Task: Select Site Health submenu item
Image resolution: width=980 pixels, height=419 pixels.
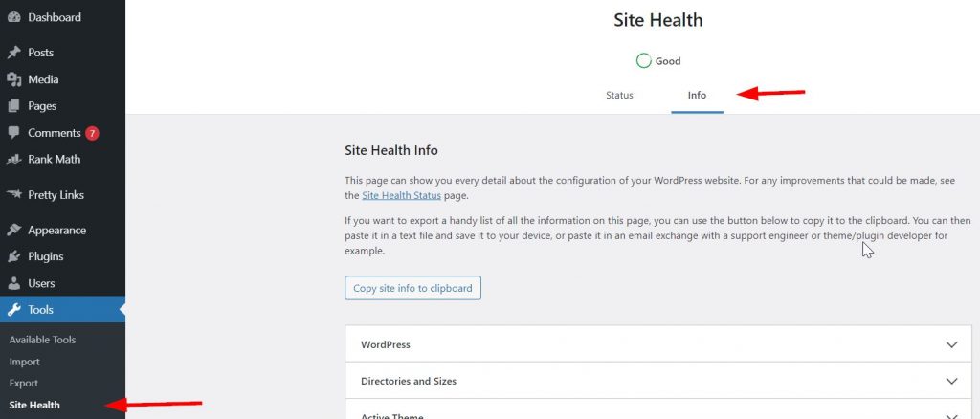Action: (34, 405)
